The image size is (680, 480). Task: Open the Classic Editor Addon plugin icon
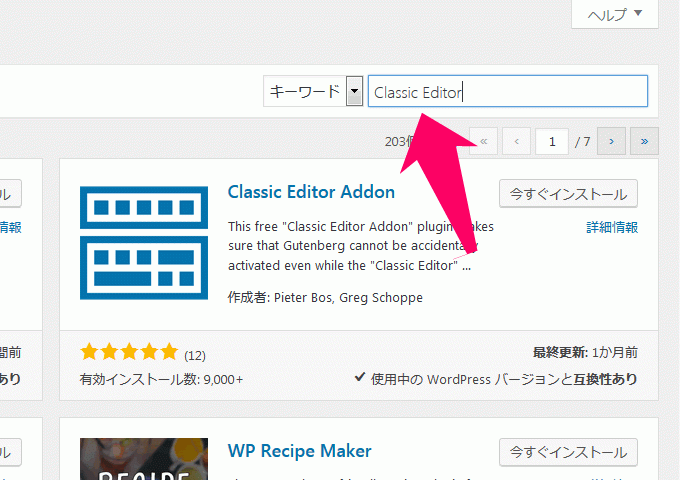[144, 243]
